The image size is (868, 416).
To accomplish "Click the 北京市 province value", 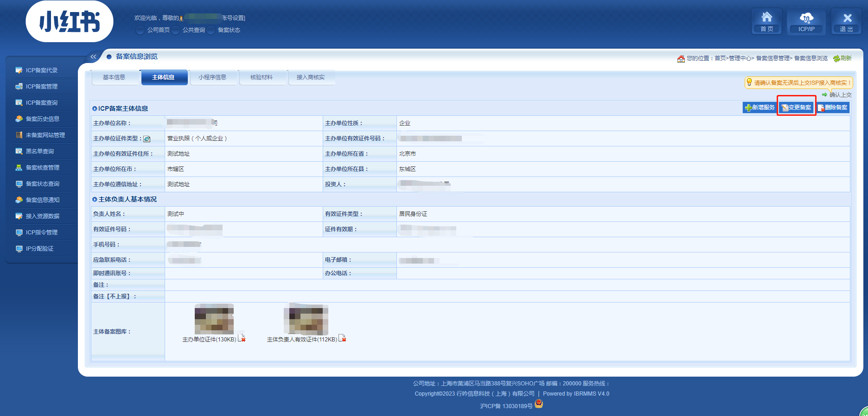I will tap(408, 154).
